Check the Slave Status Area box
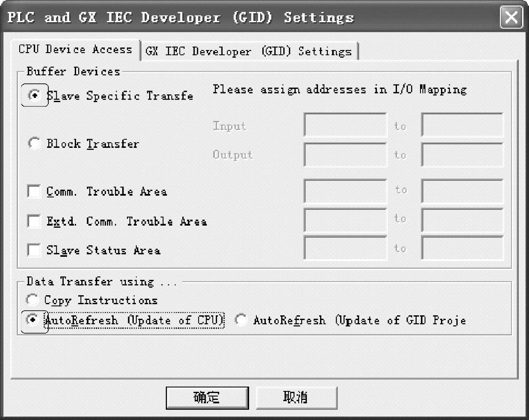The height and width of the screenshot is (420, 529). pos(34,250)
